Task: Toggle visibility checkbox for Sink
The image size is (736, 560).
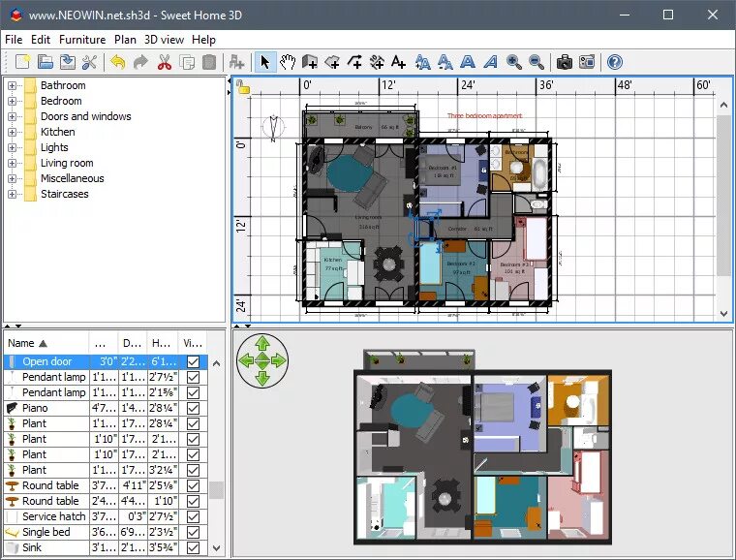Action: 193,547
